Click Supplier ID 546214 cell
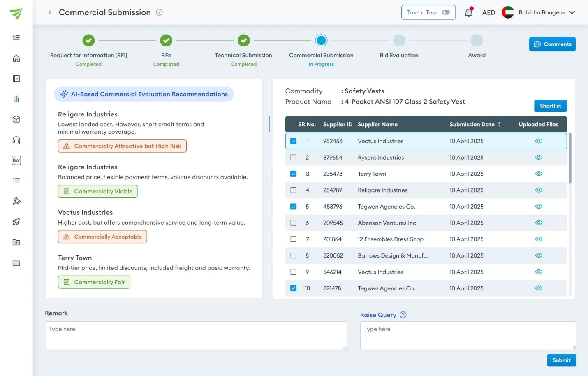Viewport: 588px width, 376px height. [x=332, y=272]
